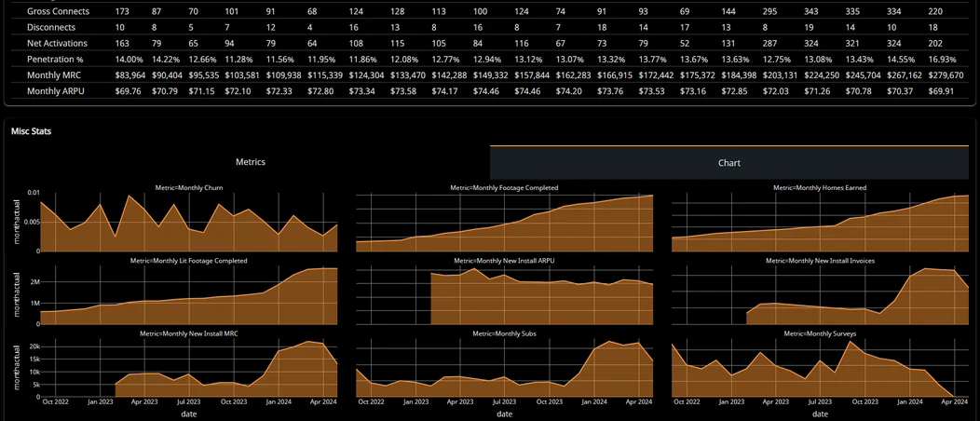Select the Gross Connects value 295
The height and width of the screenshot is (421, 980).
tap(770, 11)
